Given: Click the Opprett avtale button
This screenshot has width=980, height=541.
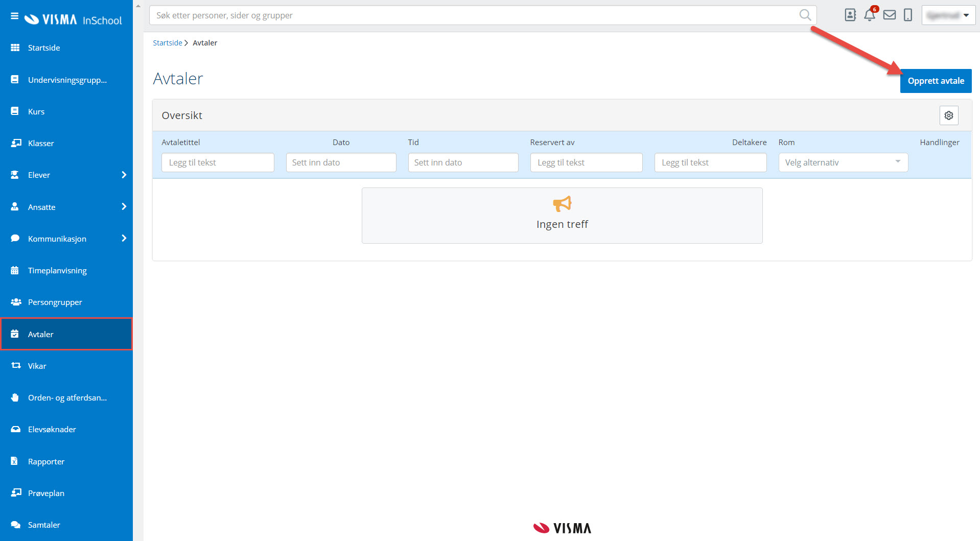Looking at the screenshot, I should [935, 81].
